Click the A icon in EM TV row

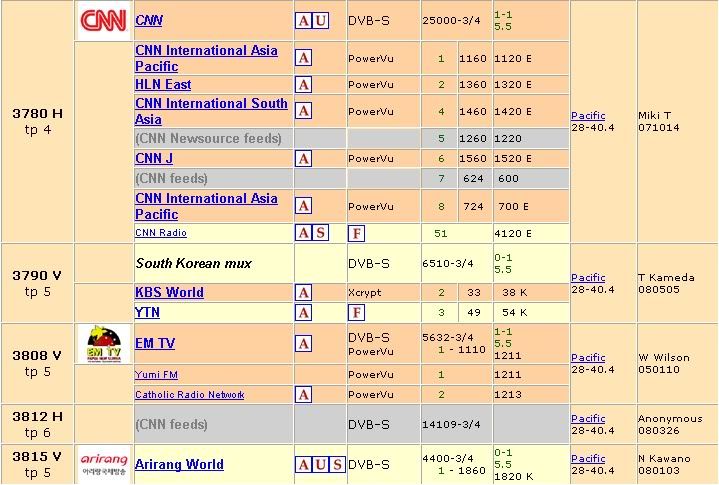coord(304,343)
